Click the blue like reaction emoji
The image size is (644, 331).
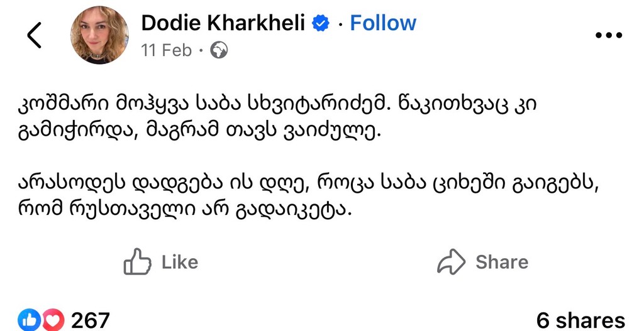point(30,320)
